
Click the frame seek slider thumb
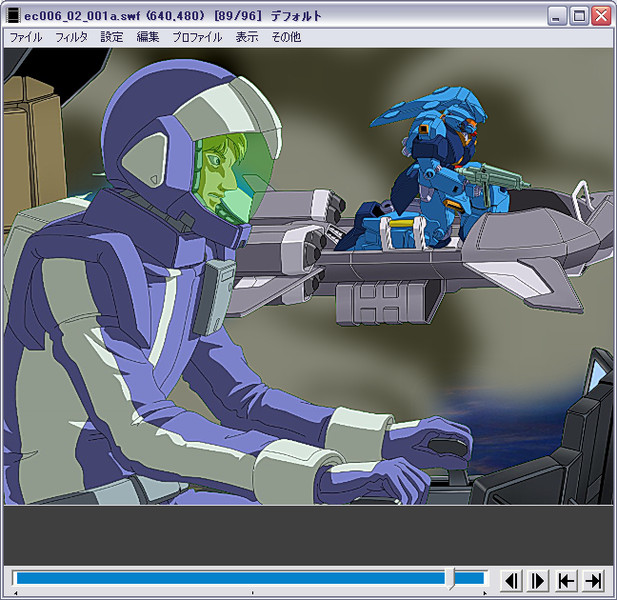click(451, 578)
